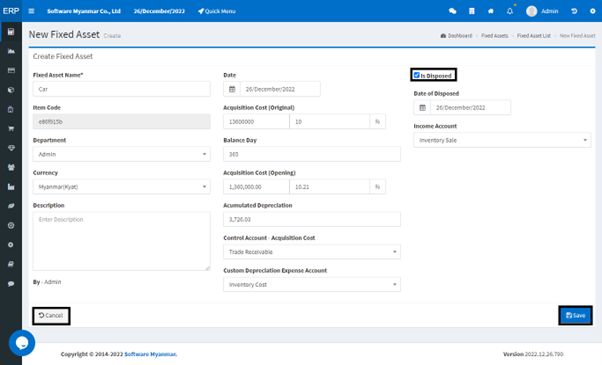The height and width of the screenshot is (365, 602).
Task: Open the Quick Menu
Action: tap(217, 11)
